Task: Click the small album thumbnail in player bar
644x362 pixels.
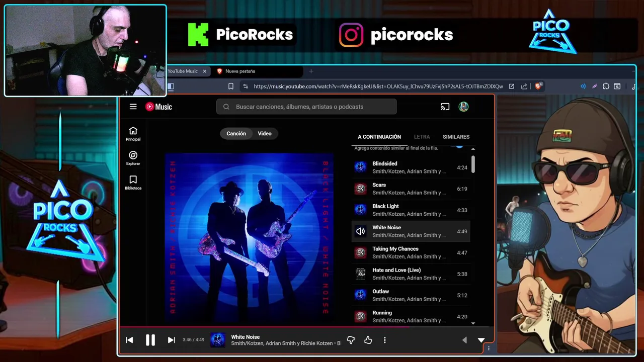Action: click(217, 340)
